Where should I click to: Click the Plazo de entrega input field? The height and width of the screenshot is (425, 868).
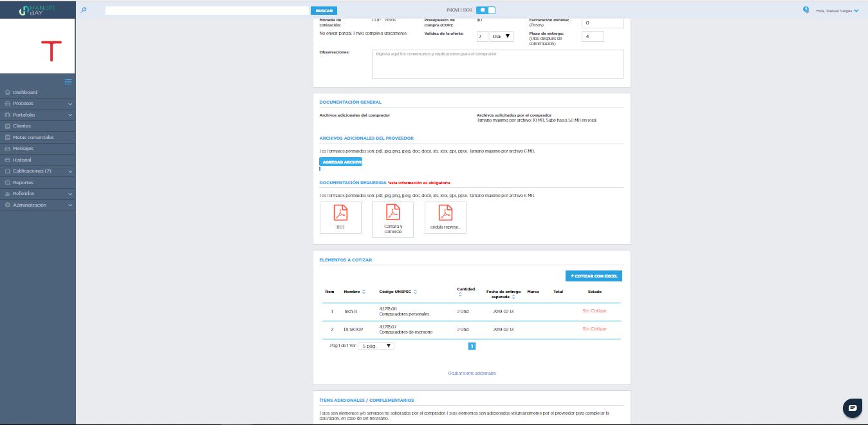[593, 37]
